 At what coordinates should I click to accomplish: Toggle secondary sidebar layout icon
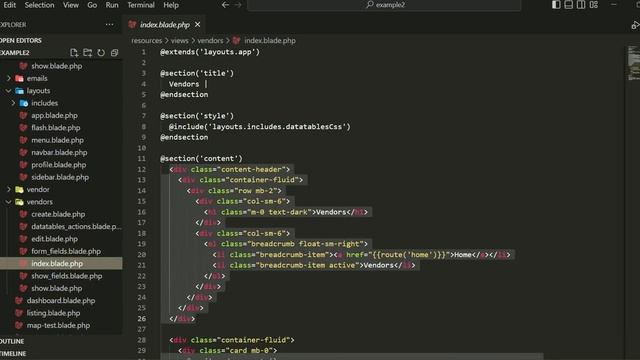[x=581, y=4]
